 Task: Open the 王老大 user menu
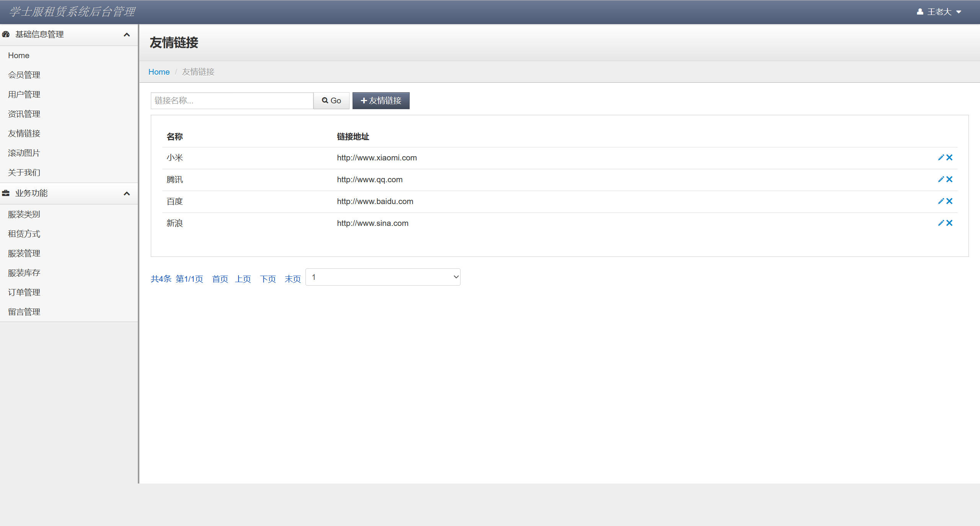[x=939, y=12]
